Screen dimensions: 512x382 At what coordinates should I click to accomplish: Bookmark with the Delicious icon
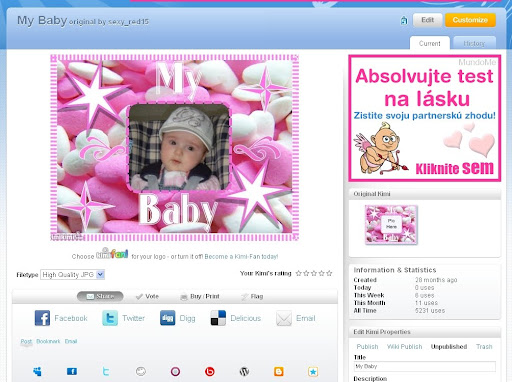click(218, 318)
